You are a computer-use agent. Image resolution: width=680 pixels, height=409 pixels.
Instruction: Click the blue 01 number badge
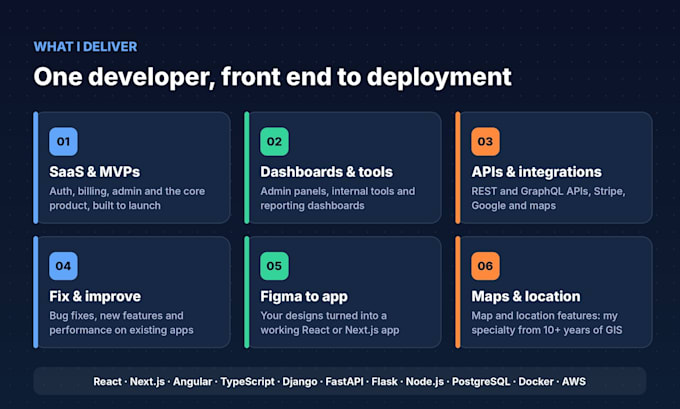click(x=63, y=141)
